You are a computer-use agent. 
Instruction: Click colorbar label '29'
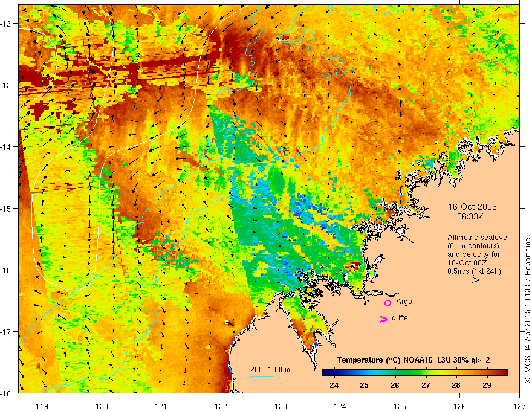[x=487, y=385]
